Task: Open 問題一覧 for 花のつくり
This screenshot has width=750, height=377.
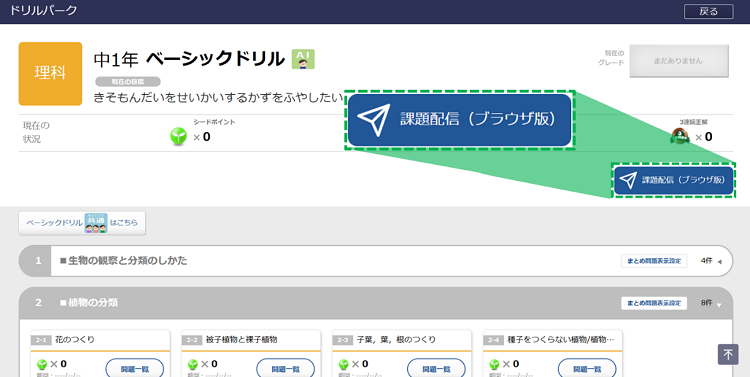Action: (x=135, y=369)
